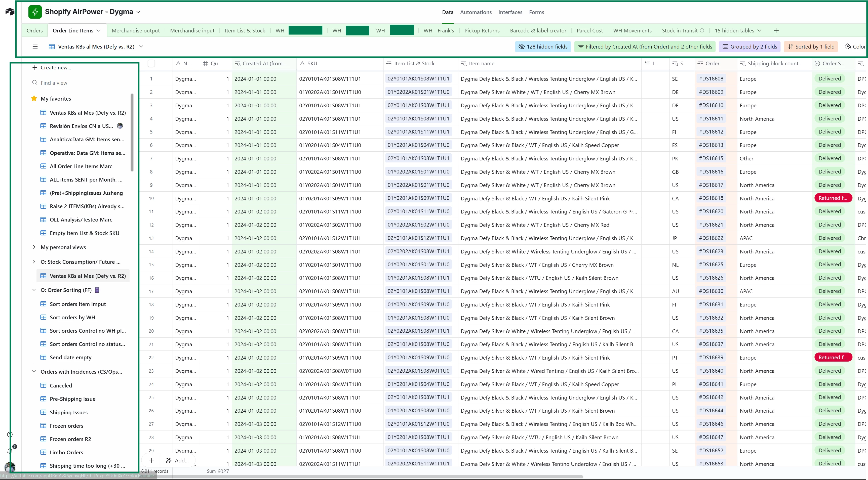This screenshot has height=480, width=868.
Task: Click the Airtable home logo icon
Action: pyautogui.click(x=10, y=12)
